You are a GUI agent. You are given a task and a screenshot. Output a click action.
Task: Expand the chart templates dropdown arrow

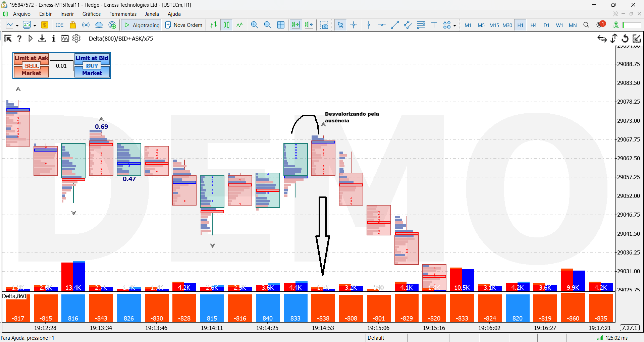pos(35,25)
